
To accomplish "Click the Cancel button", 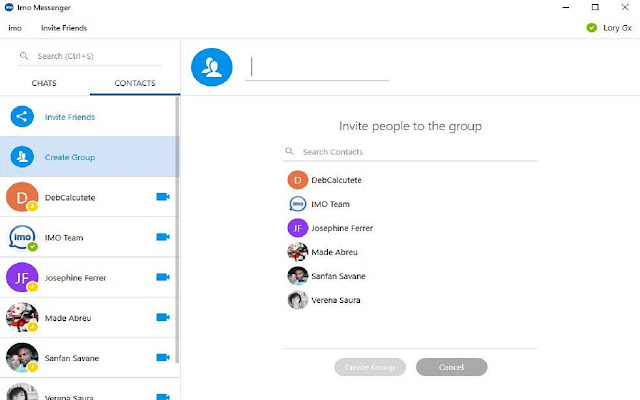I will (x=451, y=367).
